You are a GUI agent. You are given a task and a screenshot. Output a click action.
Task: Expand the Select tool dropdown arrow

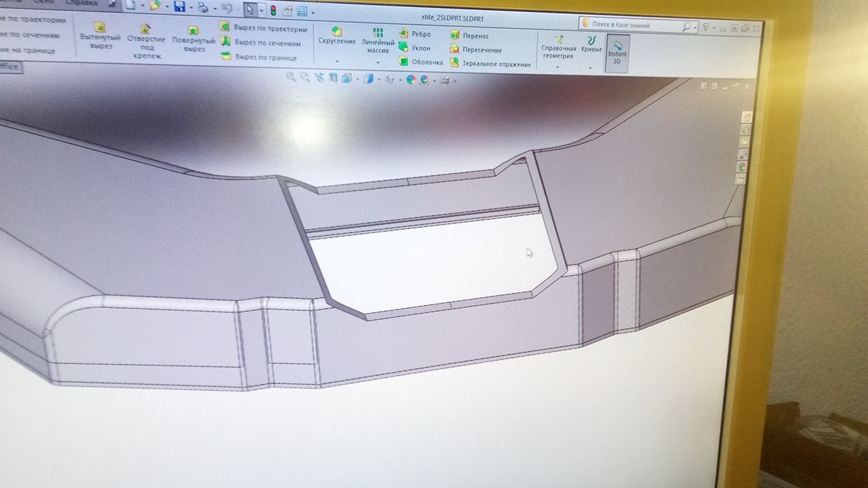tap(261, 10)
